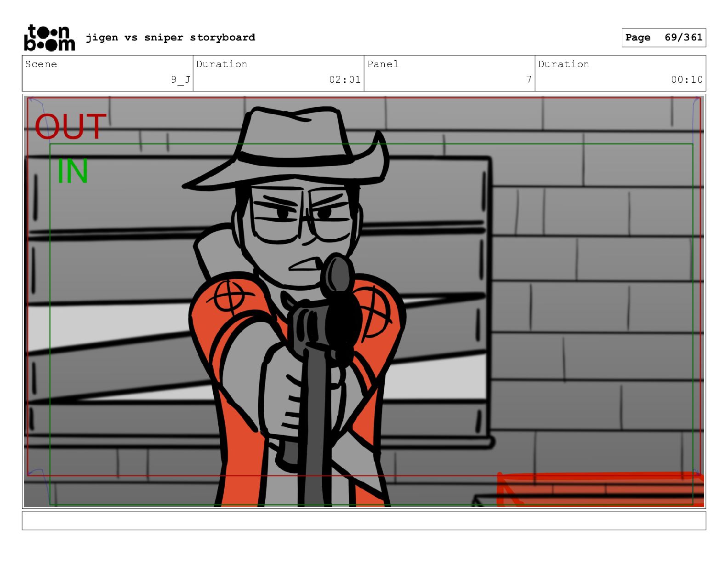
Task: Click the 'Scene' header label
Action: pyautogui.click(x=41, y=64)
